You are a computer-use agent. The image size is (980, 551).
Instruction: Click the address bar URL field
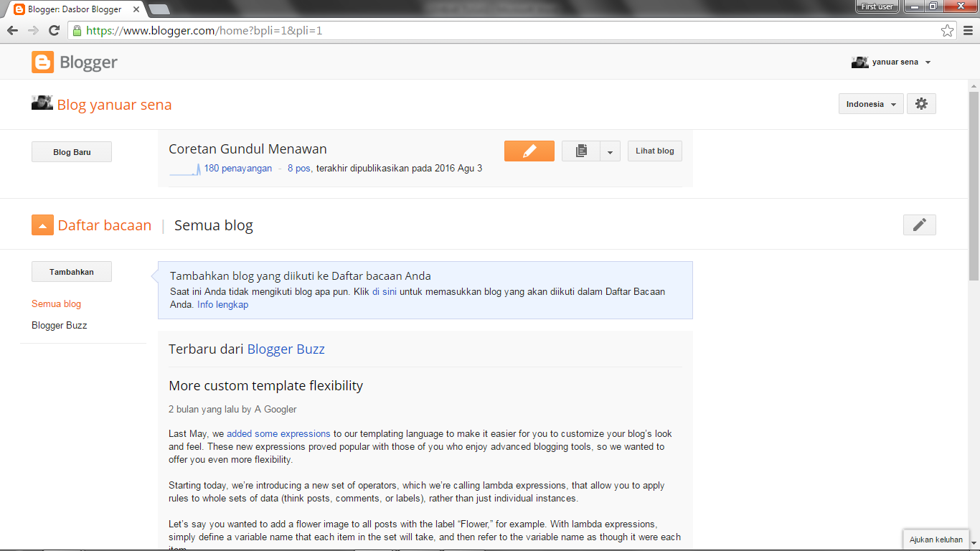click(x=513, y=31)
